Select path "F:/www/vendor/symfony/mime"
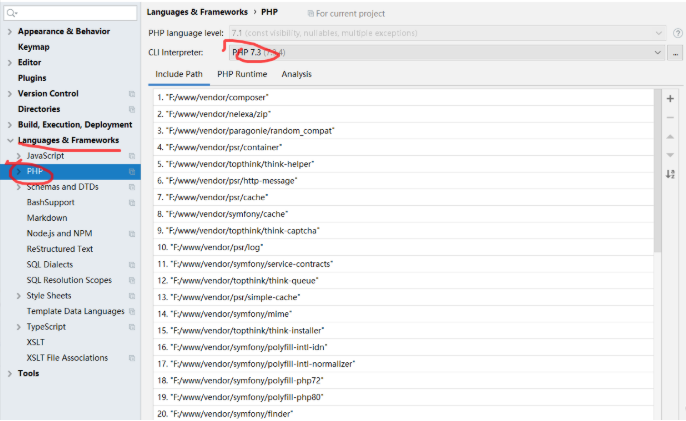686x421 pixels. (403, 314)
